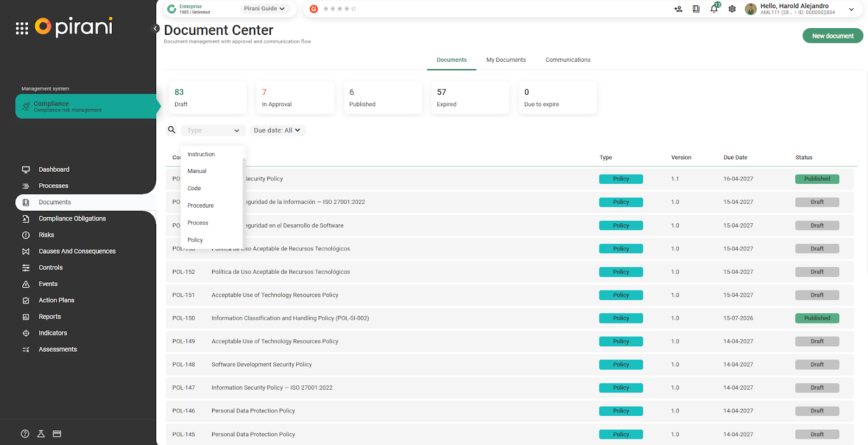Click the add user icon in header

pos(678,9)
